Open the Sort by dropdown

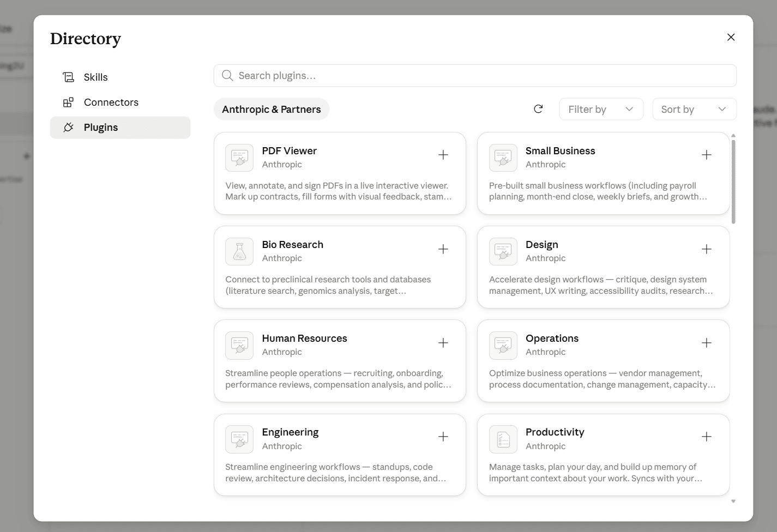coord(694,109)
